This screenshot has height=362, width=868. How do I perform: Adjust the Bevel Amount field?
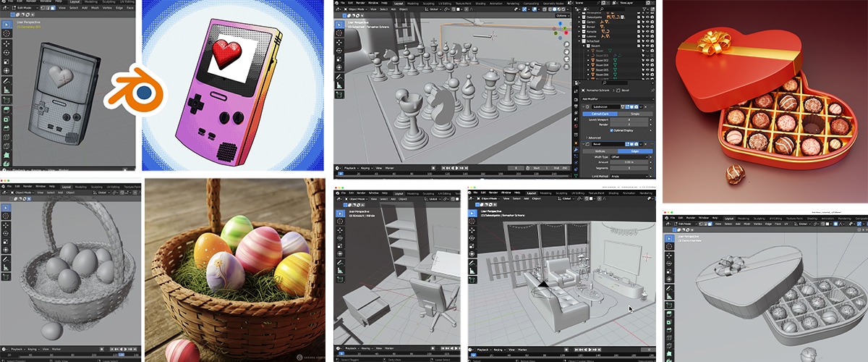pos(629,162)
